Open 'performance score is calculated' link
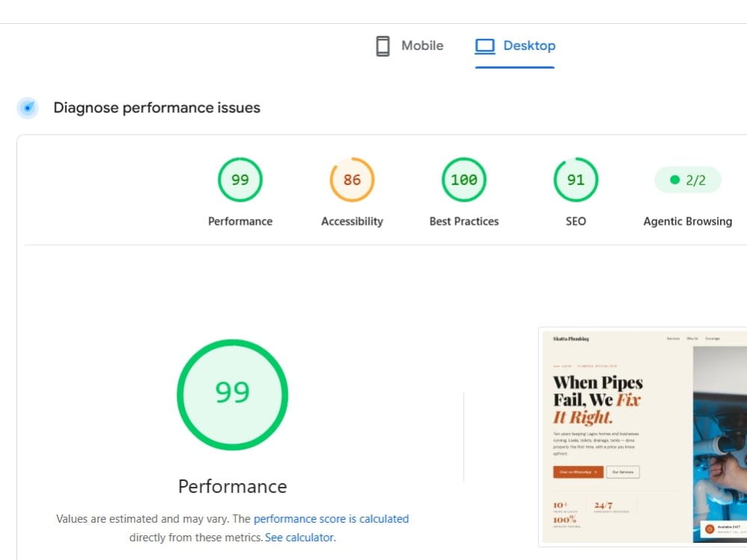This screenshot has height=560, width=747. coord(331,519)
